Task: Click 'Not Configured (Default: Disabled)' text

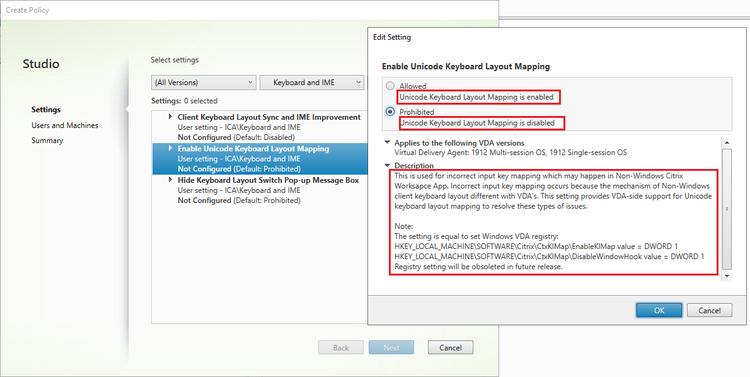Action: click(236, 137)
